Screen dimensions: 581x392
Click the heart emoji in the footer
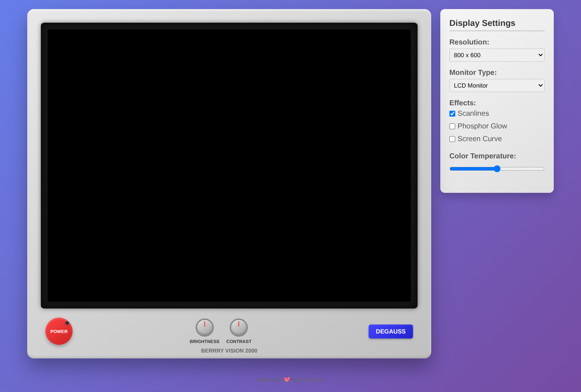[x=286, y=380]
